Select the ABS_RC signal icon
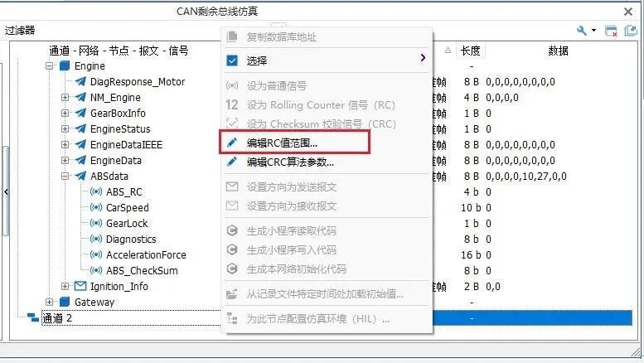This screenshot has height=363, width=644. tap(95, 192)
